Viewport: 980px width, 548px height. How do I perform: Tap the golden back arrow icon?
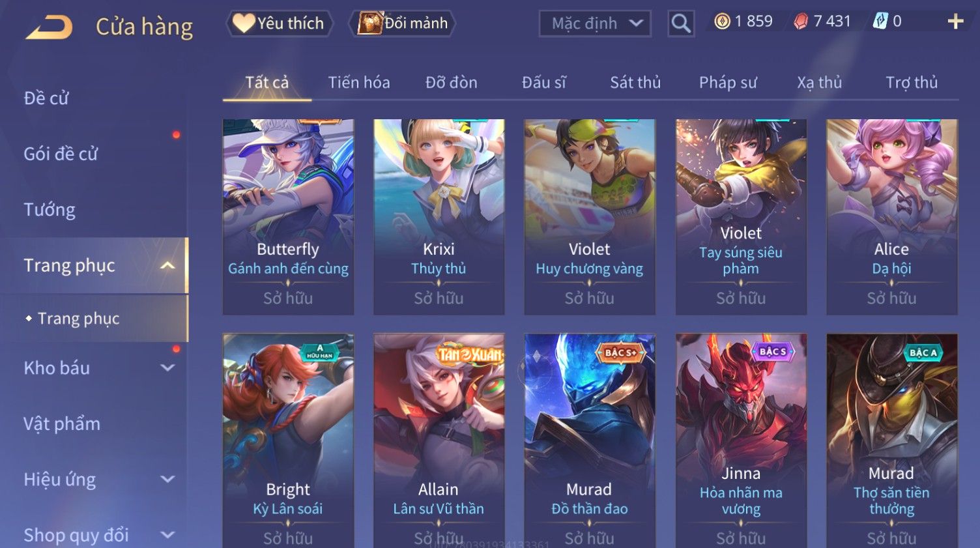(50, 27)
